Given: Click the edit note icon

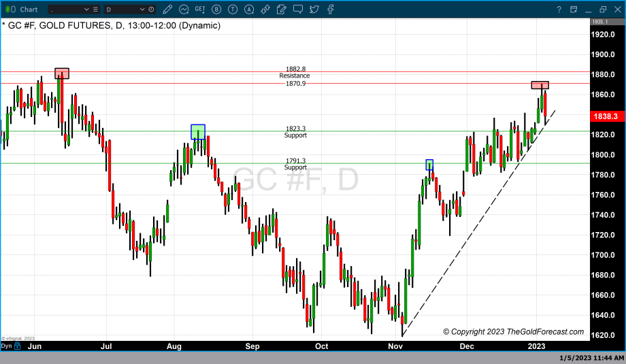Looking at the screenshot, I should (x=280, y=9).
